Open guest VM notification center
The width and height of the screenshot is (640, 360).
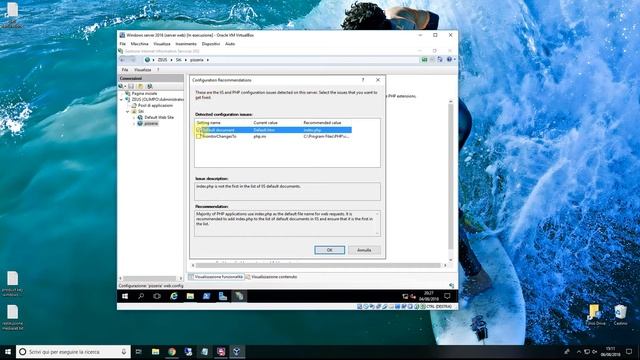[447, 296]
